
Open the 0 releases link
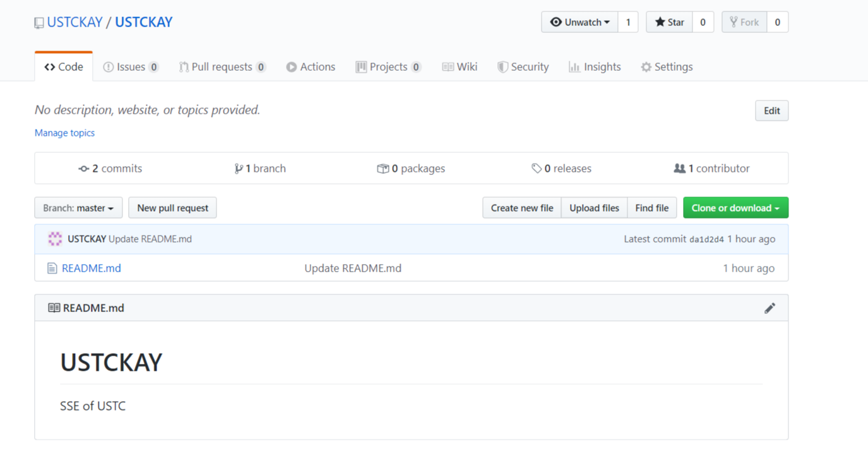[561, 169]
